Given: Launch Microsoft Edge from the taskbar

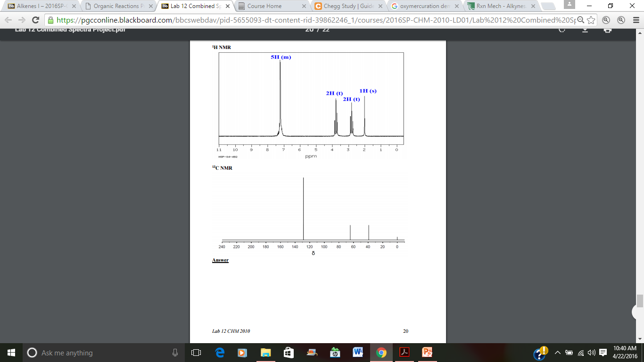Looking at the screenshot, I should coord(219,352).
